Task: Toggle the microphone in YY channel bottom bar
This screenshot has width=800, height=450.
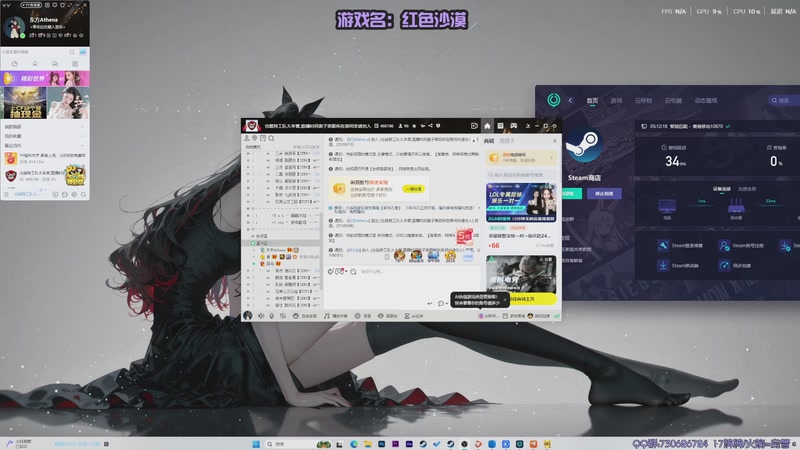Action: [271, 316]
